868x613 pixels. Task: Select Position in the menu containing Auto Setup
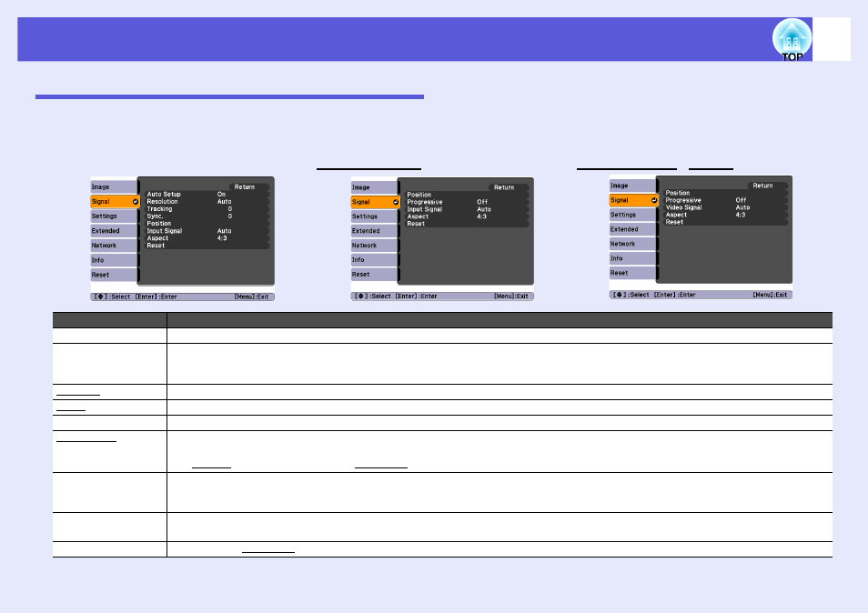pyautogui.click(x=159, y=224)
